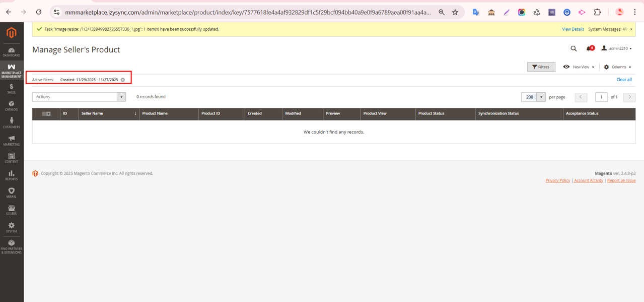This screenshot has width=644, height=302.
Task: Open the Account Activity link
Action: [589, 180]
